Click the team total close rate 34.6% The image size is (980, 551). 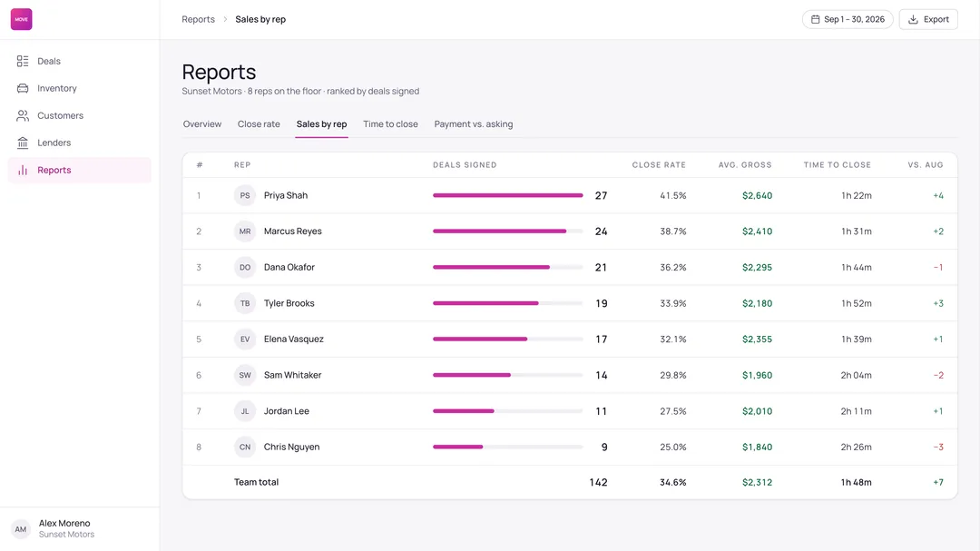click(673, 482)
